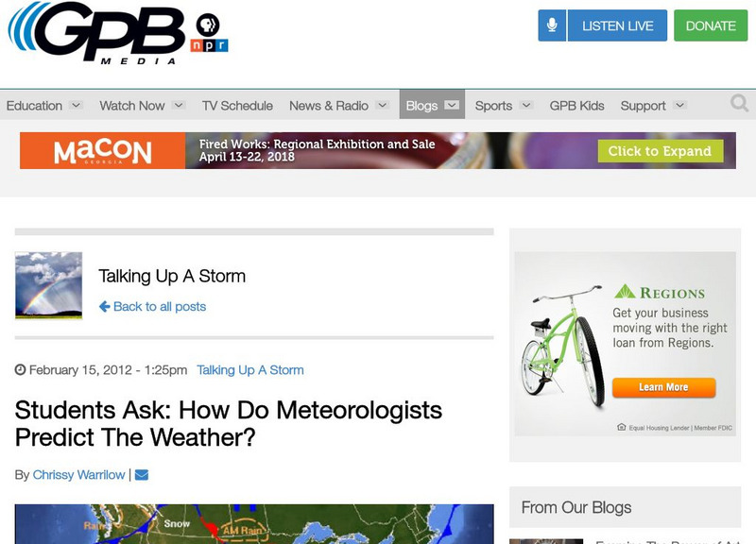Viewport: 756px width, 544px height.
Task: Click the green Donate button
Action: (711, 25)
